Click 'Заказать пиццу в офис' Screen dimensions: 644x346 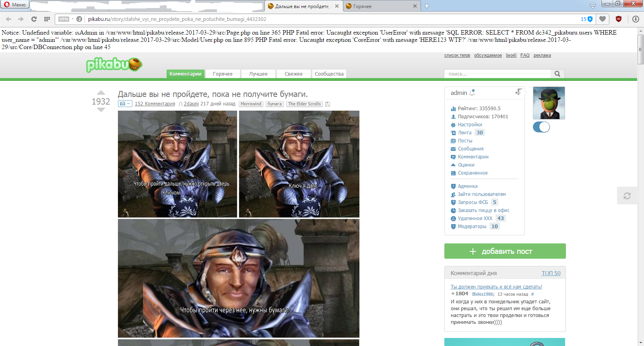coord(484,210)
